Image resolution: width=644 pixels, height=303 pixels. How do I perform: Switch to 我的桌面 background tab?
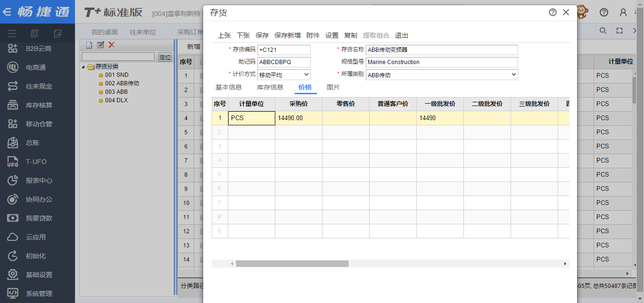105,32
